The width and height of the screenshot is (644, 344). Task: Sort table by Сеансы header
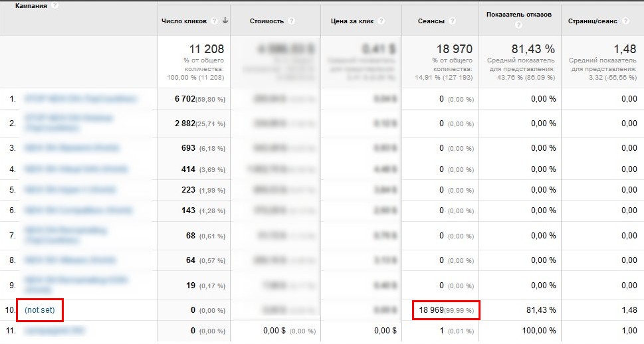click(x=431, y=21)
